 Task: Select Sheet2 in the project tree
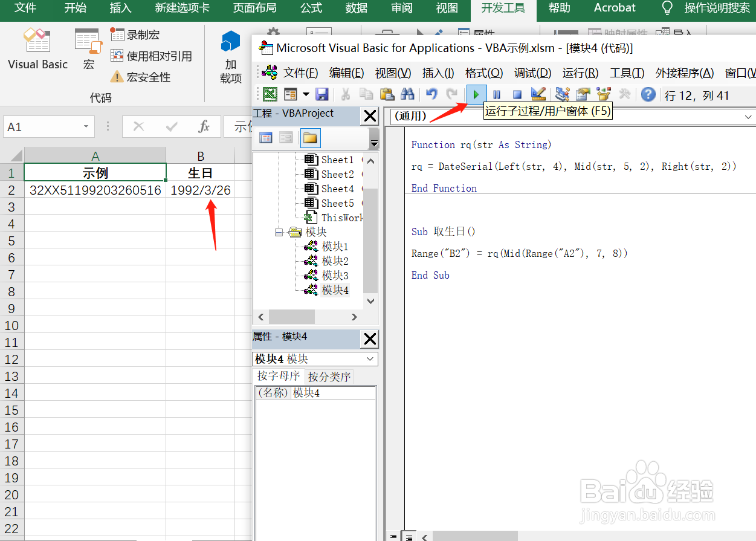(337, 174)
